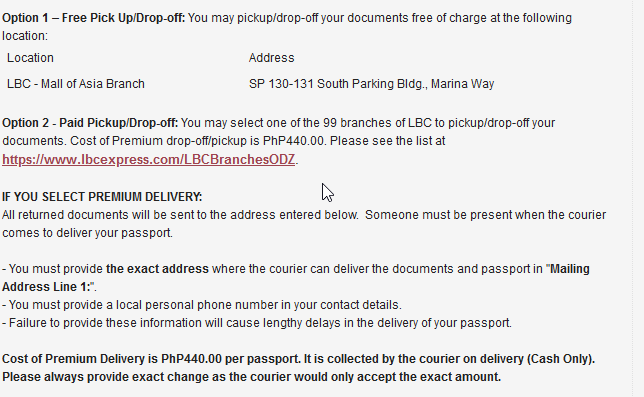
Task: Click the 'Please see the list at' text
Action: 387,141
